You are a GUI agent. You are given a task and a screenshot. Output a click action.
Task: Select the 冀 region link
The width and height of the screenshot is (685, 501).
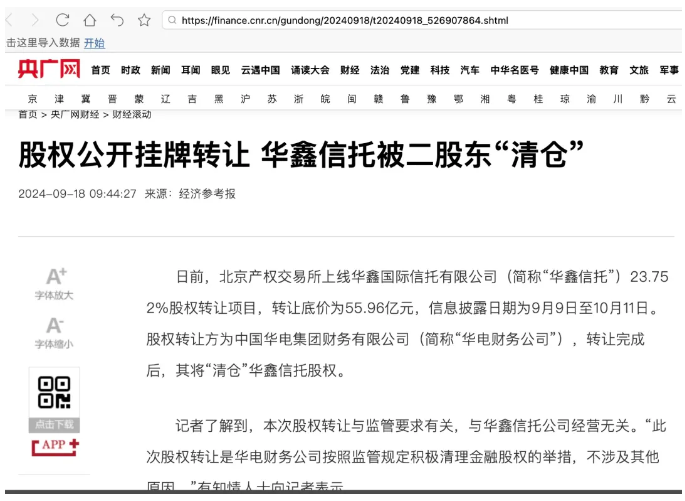click(x=86, y=99)
